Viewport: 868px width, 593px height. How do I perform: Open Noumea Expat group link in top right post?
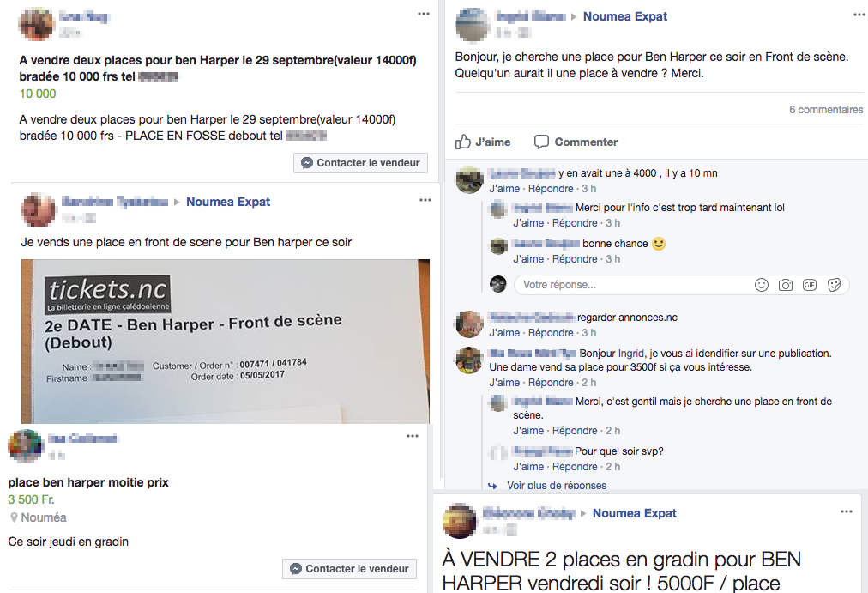[625, 16]
